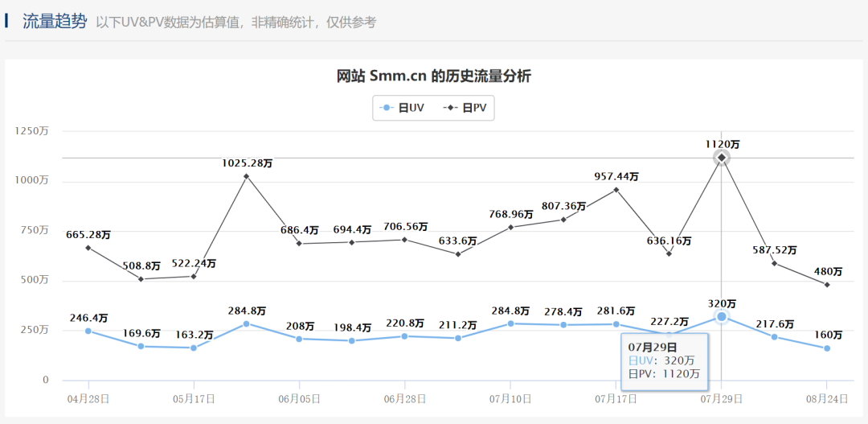Image resolution: width=868 pixels, height=424 pixels.
Task: Click the 807.36万 PV value label
Action: pyautogui.click(x=563, y=207)
